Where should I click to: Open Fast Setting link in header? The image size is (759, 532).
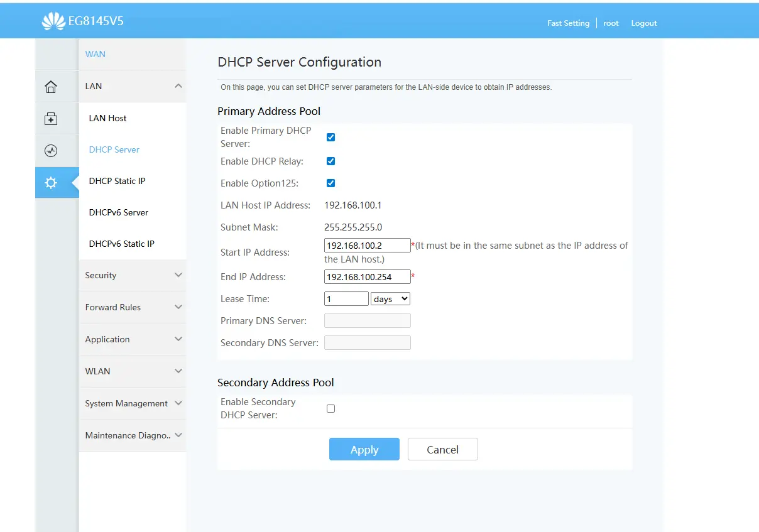pos(568,23)
